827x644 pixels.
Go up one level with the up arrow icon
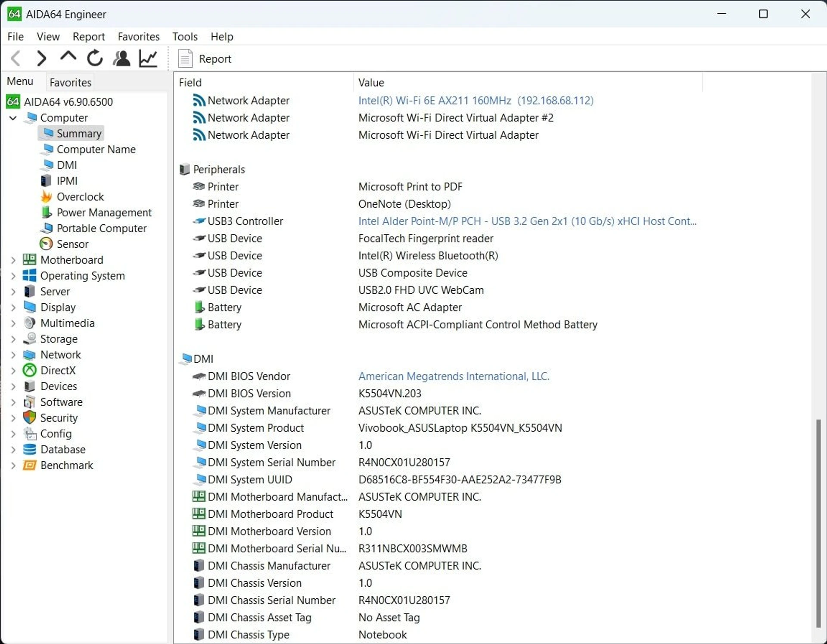click(68, 57)
